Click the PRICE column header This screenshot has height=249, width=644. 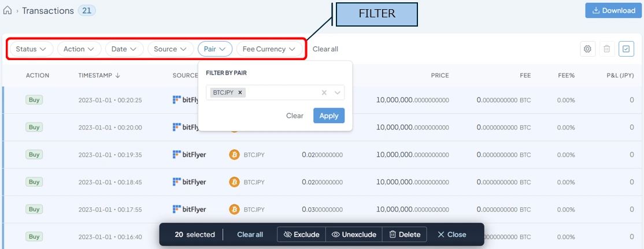[440, 76]
